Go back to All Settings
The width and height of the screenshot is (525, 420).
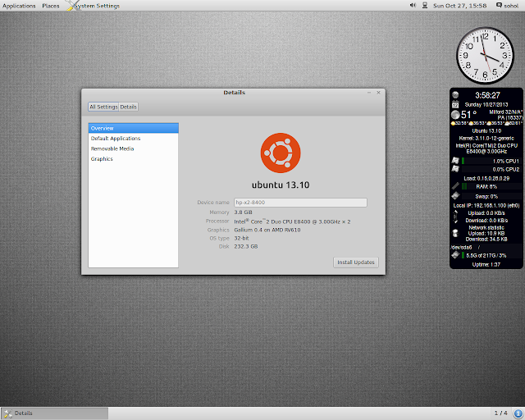103,107
